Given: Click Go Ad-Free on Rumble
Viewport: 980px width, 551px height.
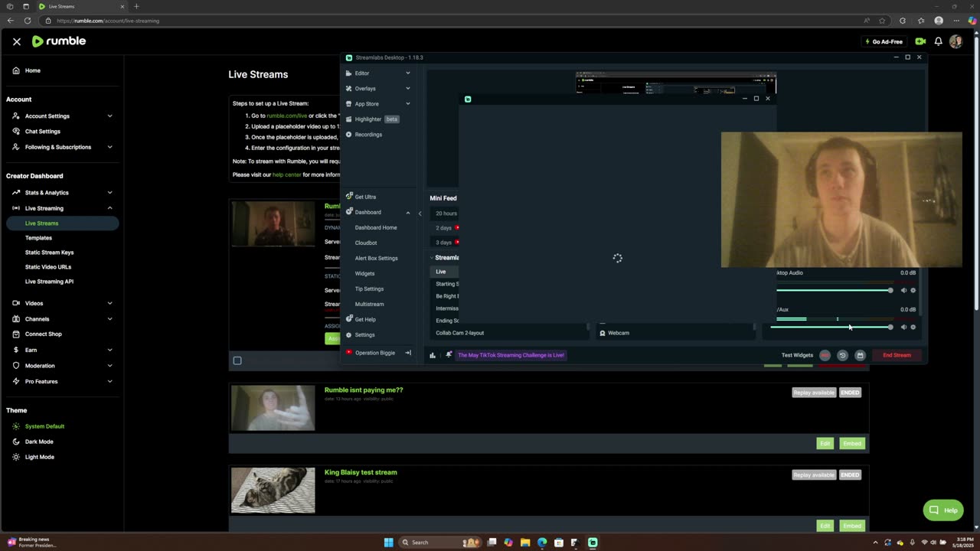Looking at the screenshot, I should [884, 41].
